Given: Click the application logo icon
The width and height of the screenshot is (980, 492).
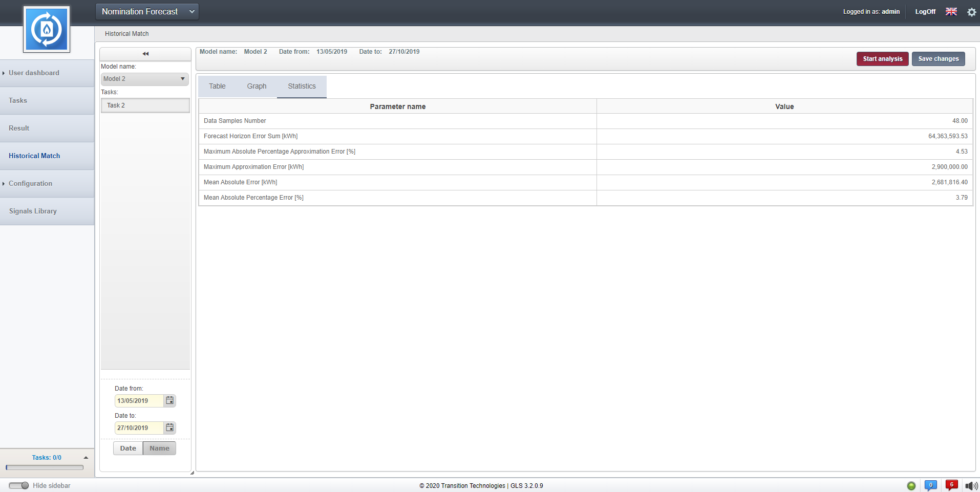Looking at the screenshot, I should 47,30.
